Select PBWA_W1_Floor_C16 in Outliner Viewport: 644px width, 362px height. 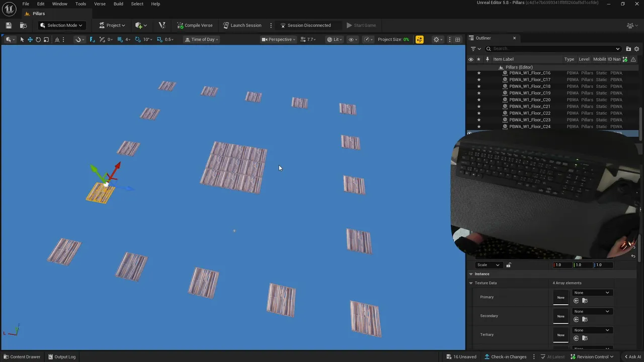(x=530, y=73)
